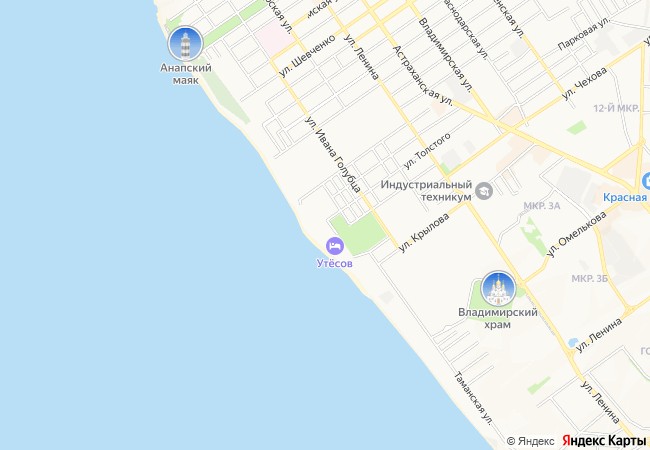Screen dimensions: 650x450
Task: Click the Астраханская ул. street label
Action: click(422, 75)
